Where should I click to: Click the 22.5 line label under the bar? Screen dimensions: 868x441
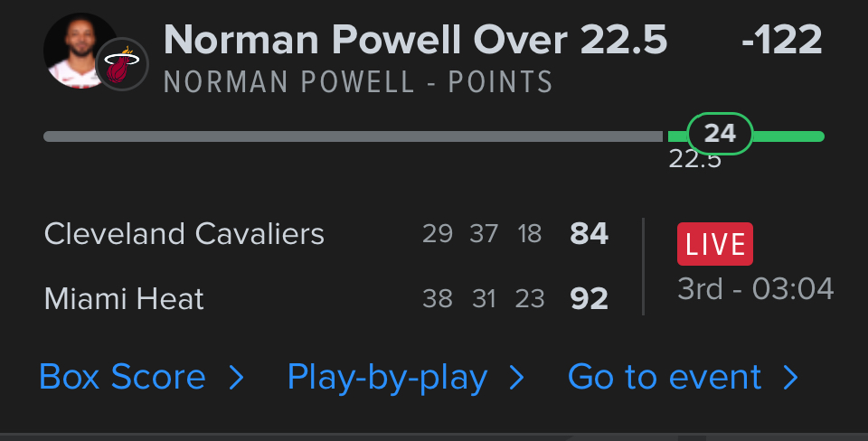(693, 160)
